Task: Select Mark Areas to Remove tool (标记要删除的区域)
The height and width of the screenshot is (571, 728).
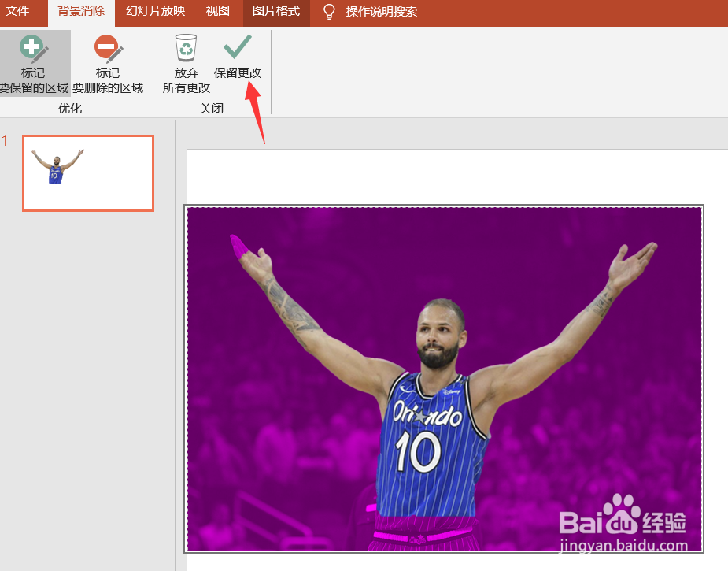Action: click(108, 64)
